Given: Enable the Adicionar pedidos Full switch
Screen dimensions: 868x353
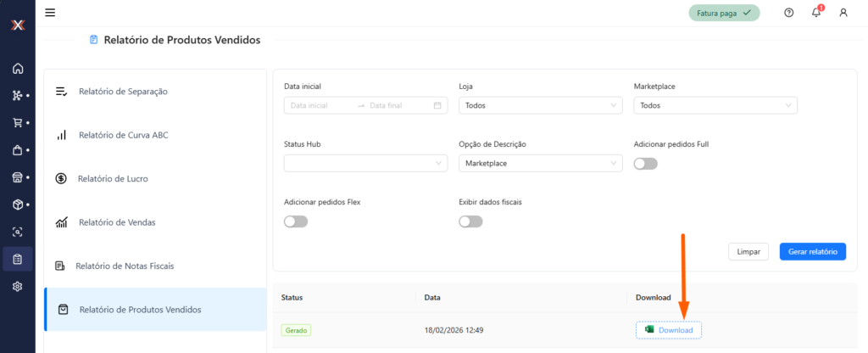Looking at the screenshot, I should tap(645, 164).
